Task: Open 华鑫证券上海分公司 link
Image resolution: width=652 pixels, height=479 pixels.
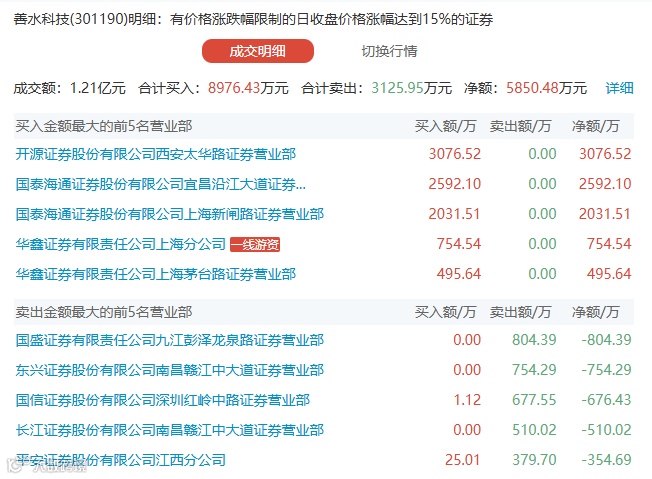Action: 121,244
